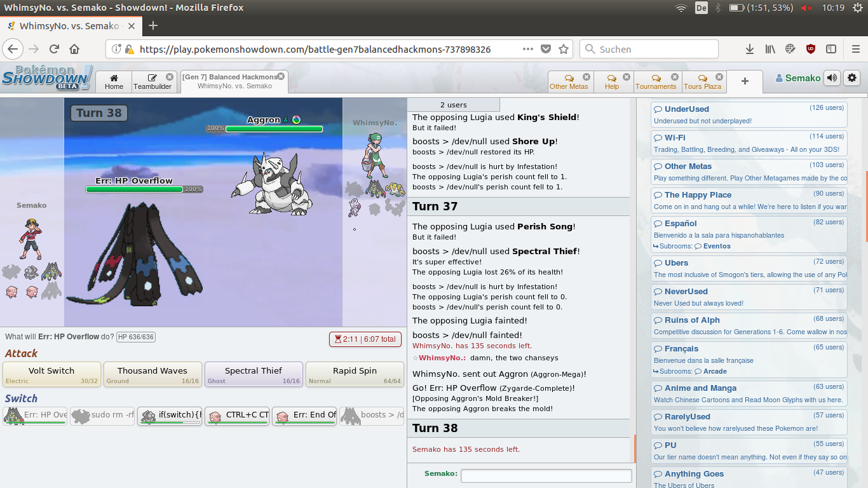Use the Thousand Waves move
Image resolution: width=868 pixels, height=488 pixels.
153,374
